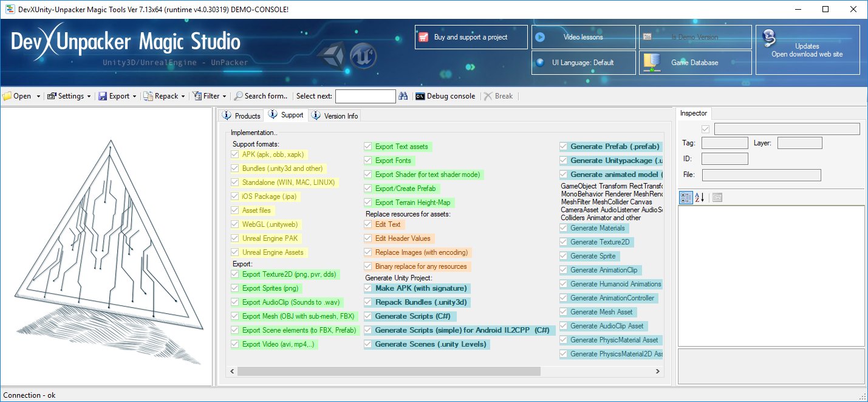Click the File input field in Inspector
This screenshot has width=868, height=402.
[762, 175]
